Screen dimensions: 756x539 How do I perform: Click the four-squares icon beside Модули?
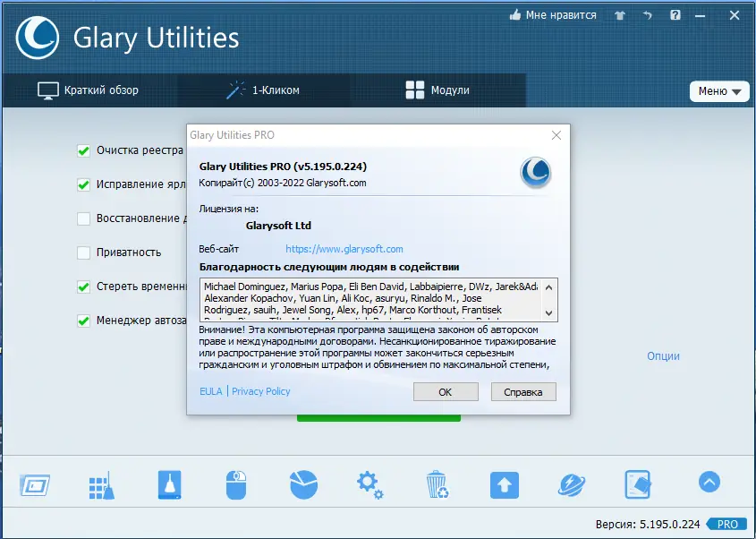coord(414,90)
